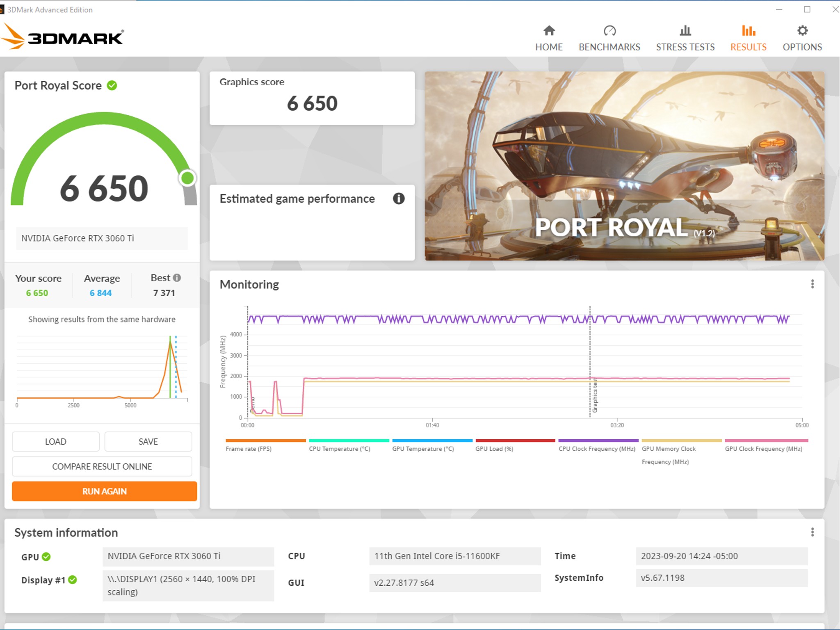Image resolution: width=840 pixels, height=630 pixels.
Task: Click COMPARE RESULT ONLINE
Action: point(102,466)
